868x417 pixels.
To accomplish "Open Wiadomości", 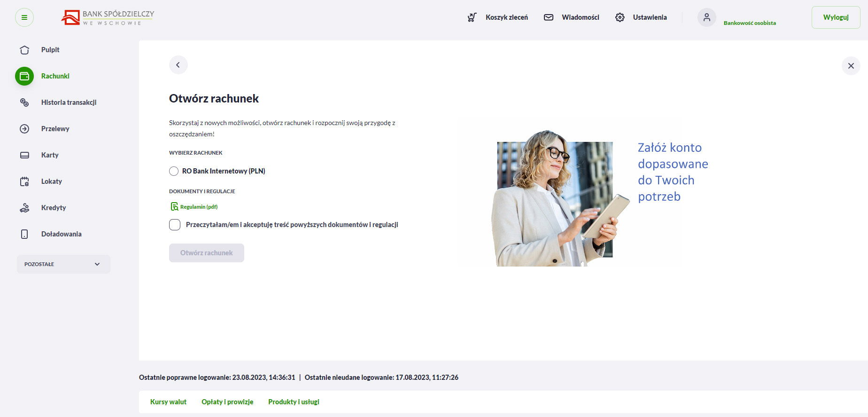I will click(x=581, y=17).
